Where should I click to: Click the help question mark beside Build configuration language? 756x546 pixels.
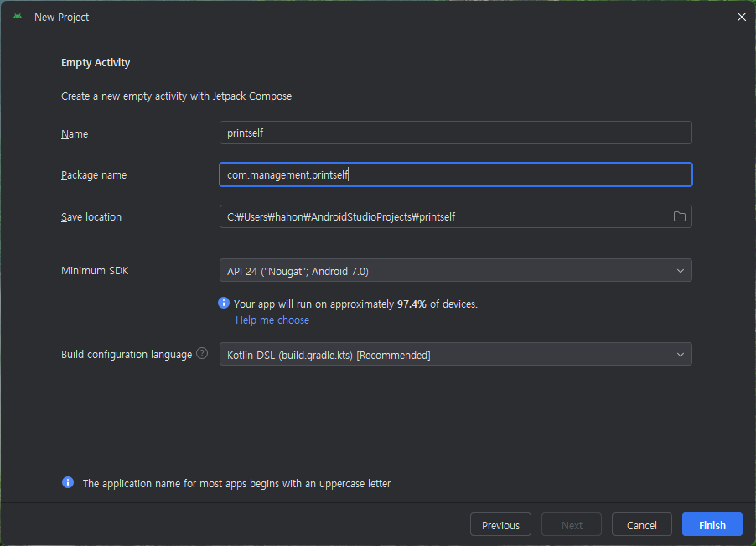(x=203, y=354)
